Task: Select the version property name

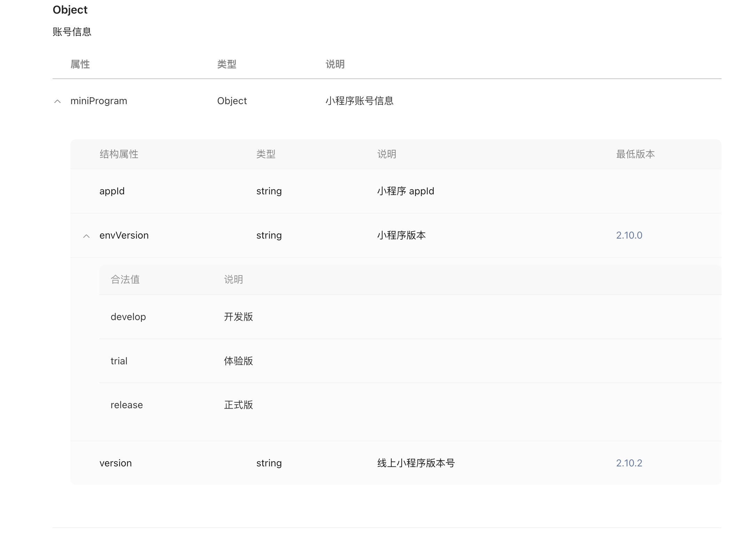Action: 116,463
